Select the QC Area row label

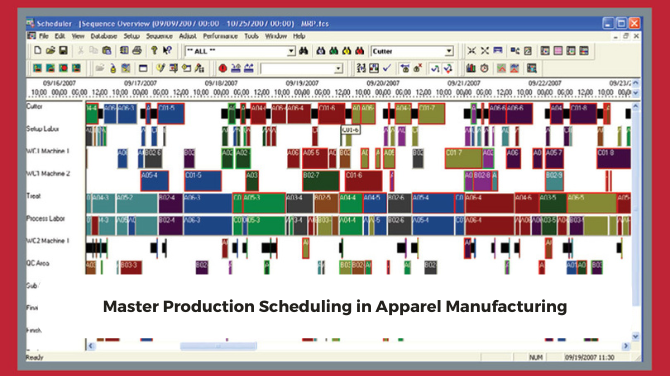(x=38, y=263)
